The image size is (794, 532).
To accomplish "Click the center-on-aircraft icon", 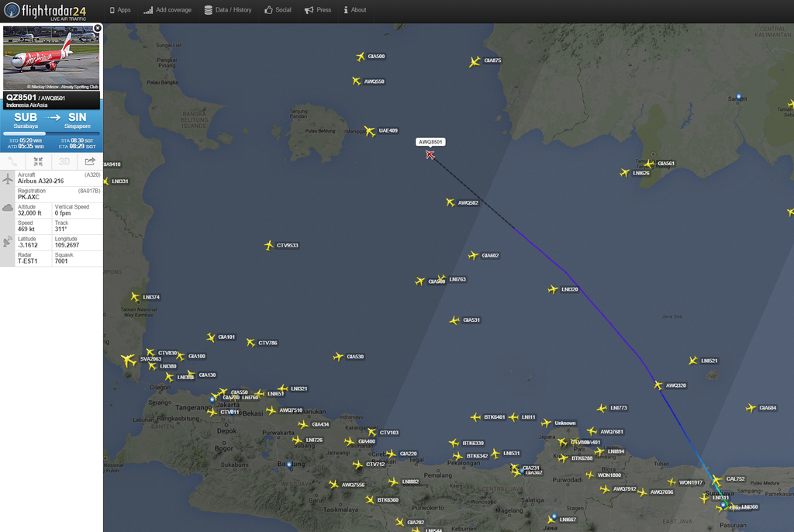I will (x=38, y=161).
